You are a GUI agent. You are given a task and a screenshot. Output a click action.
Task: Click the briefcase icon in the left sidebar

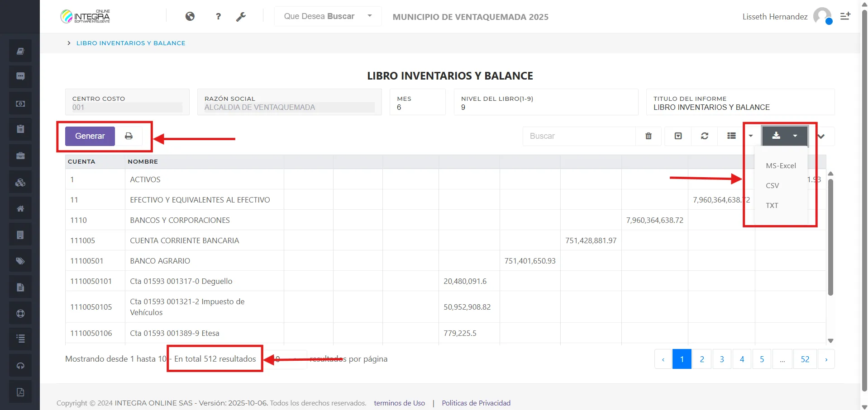20,155
